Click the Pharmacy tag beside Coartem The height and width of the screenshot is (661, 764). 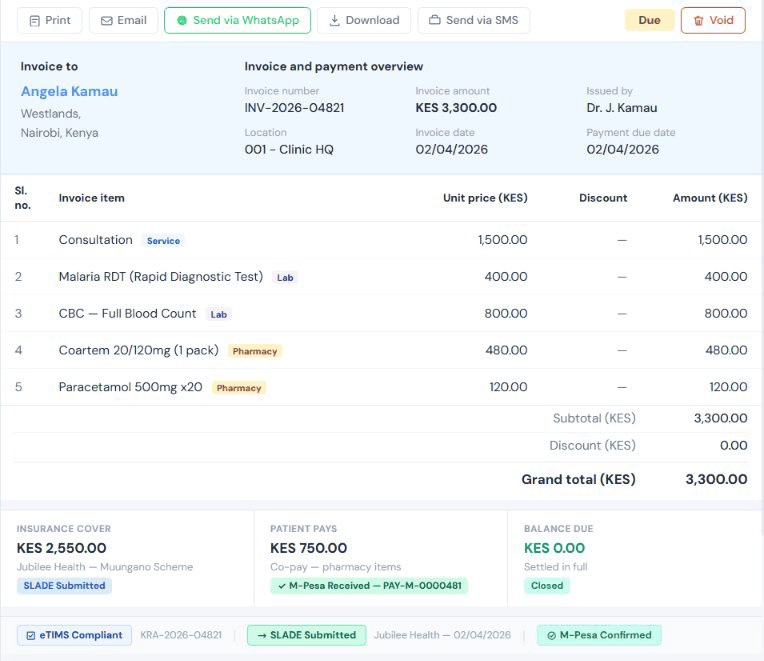point(255,351)
